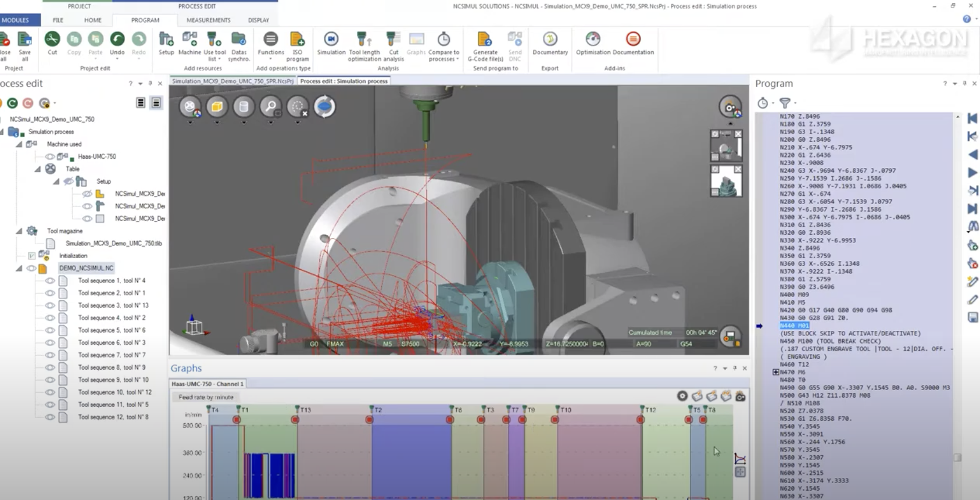Launch the Optimisation add-in
This screenshot has height=500, width=980.
593,40
